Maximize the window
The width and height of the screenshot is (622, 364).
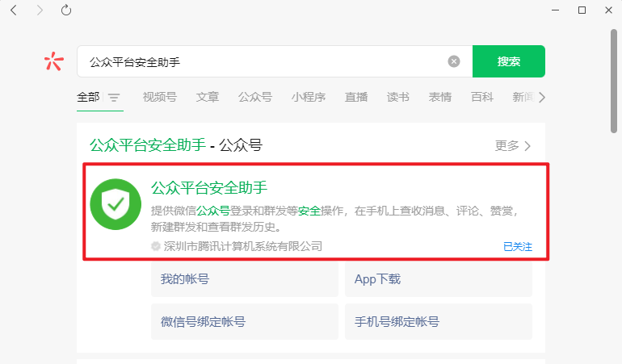tap(582, 10)
